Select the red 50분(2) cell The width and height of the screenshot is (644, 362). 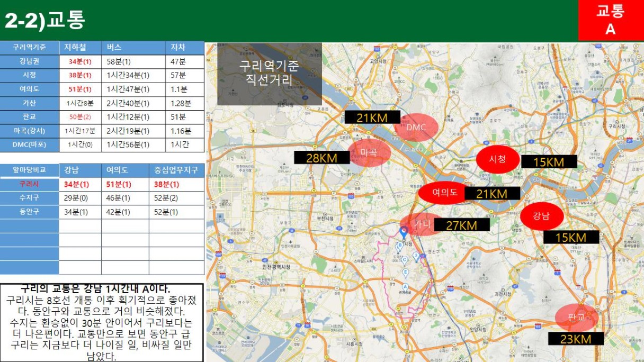79,116
